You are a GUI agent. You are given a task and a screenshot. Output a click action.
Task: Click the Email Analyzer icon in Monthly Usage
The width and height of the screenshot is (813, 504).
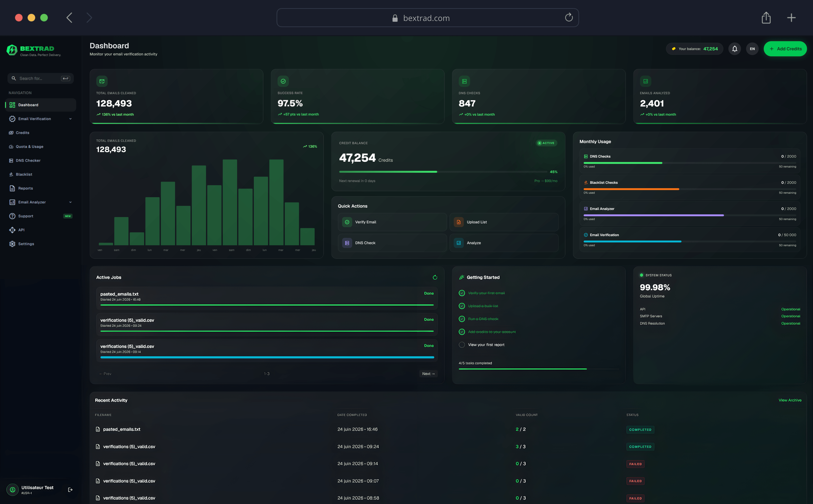[x=586, y=209]
